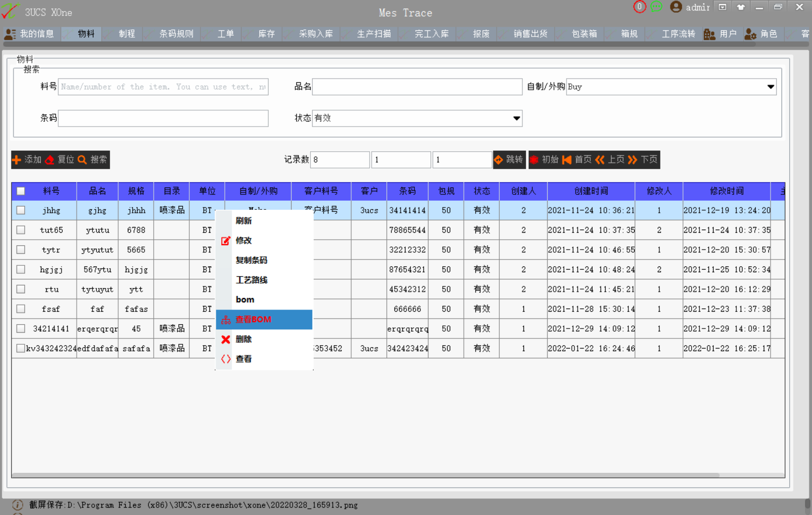Click the info icon in status bar
812x515 pixels.
(x=17, y=505)
